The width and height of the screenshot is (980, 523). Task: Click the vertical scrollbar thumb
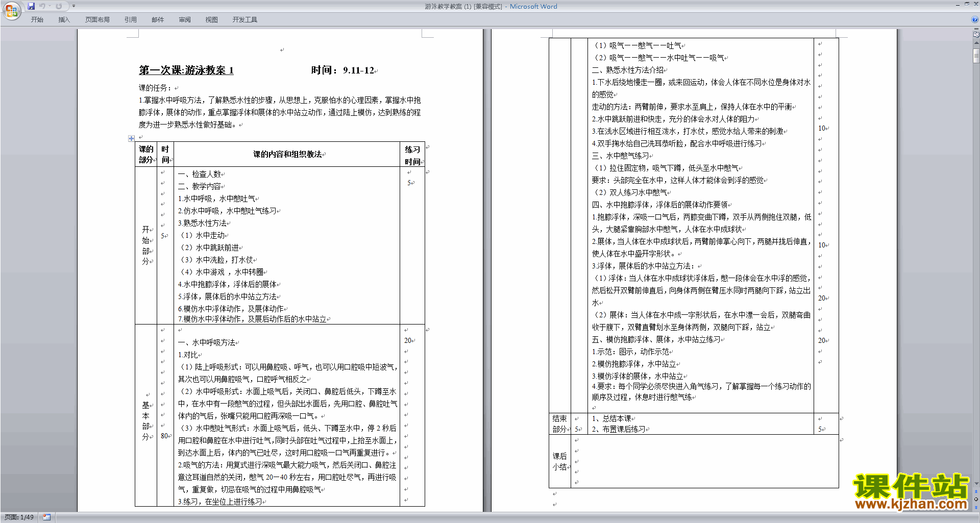point(976,55)
